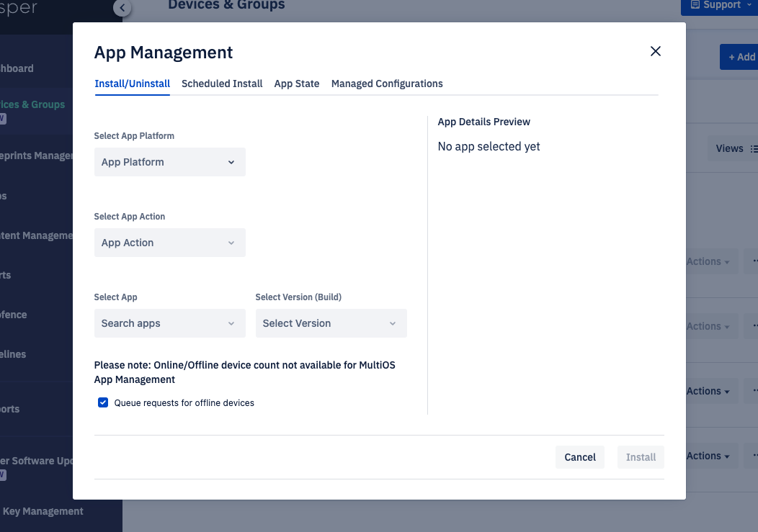The width and height of the screenshot is (758, 532).
Task: Open Devices & Groups in sidebar
Action: [x=32, y=104]
